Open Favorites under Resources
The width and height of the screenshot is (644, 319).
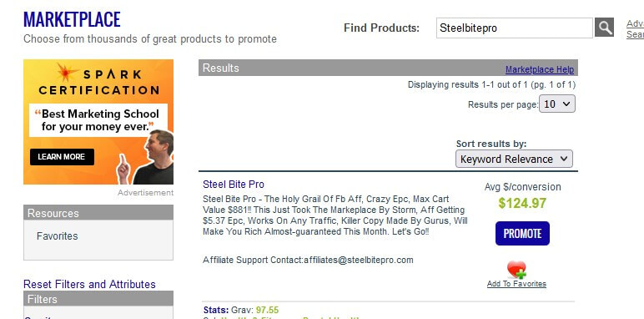coord(57,236)
